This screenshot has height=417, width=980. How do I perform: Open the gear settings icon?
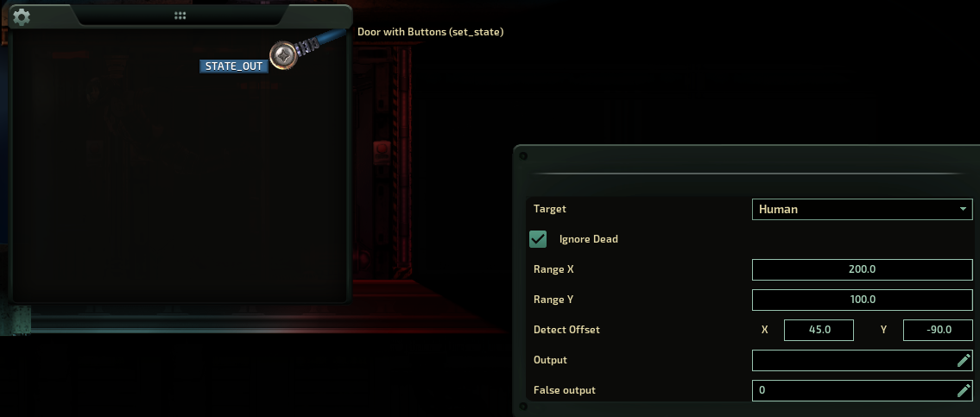22,17
